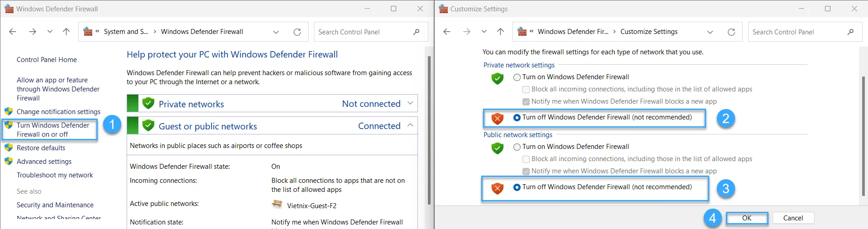Click Customize Settings breadcrumb
Image resolution: width=868 pixels, height=229 pixels.
[x=649, y=32]
